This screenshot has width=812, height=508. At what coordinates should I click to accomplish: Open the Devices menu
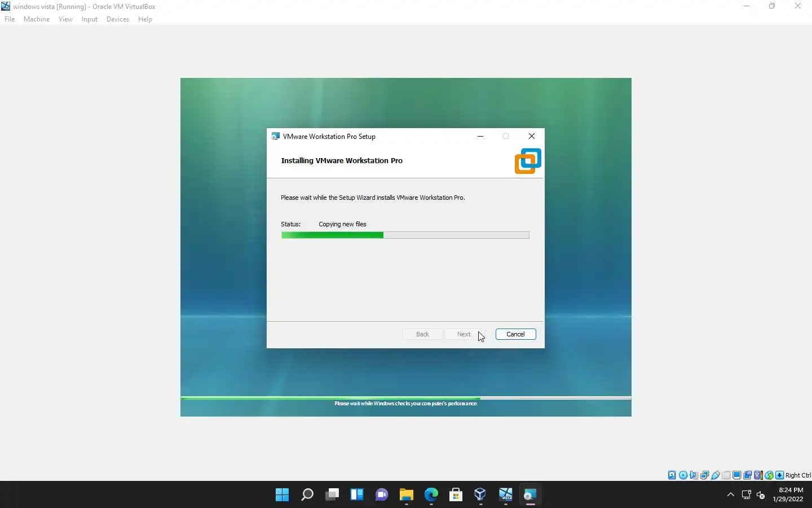coord(117,19)
